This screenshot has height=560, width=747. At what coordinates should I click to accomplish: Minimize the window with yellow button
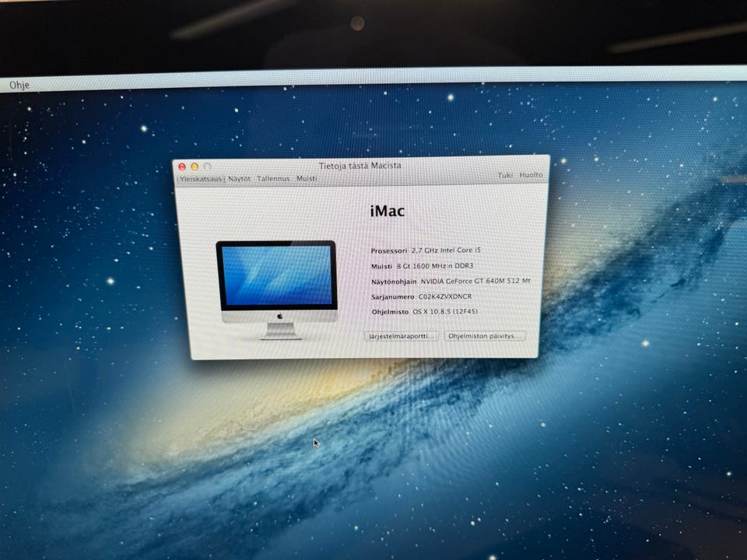[x=195, y=166]
